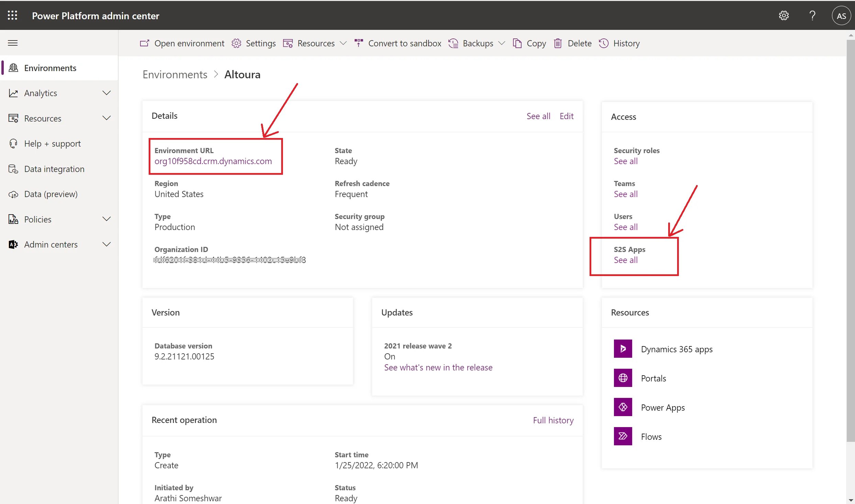This screenshot has height=504, width=855.
Task: Open the Portals globe icon
Action: coord(623,378)
